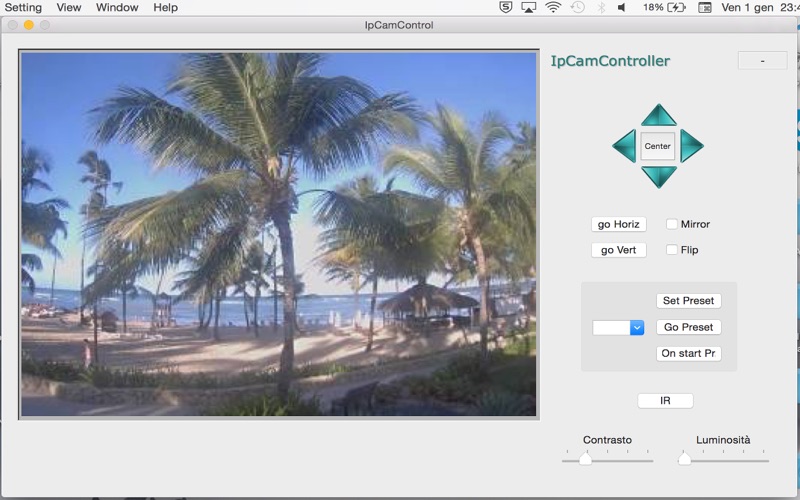Click the shield S menu bar icon
The height and width of the screenshot is (500, 800).
(x=505, y=7)
